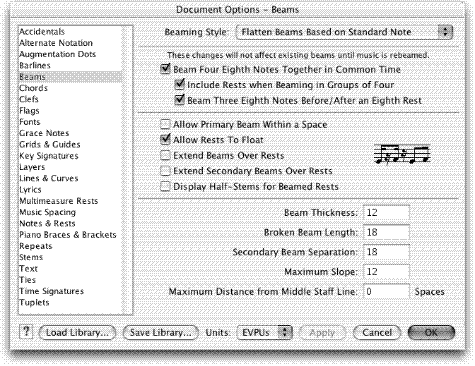Choose Multimeasure Rests category
Screen dimensions: 475x366
[x=70, y=201]
